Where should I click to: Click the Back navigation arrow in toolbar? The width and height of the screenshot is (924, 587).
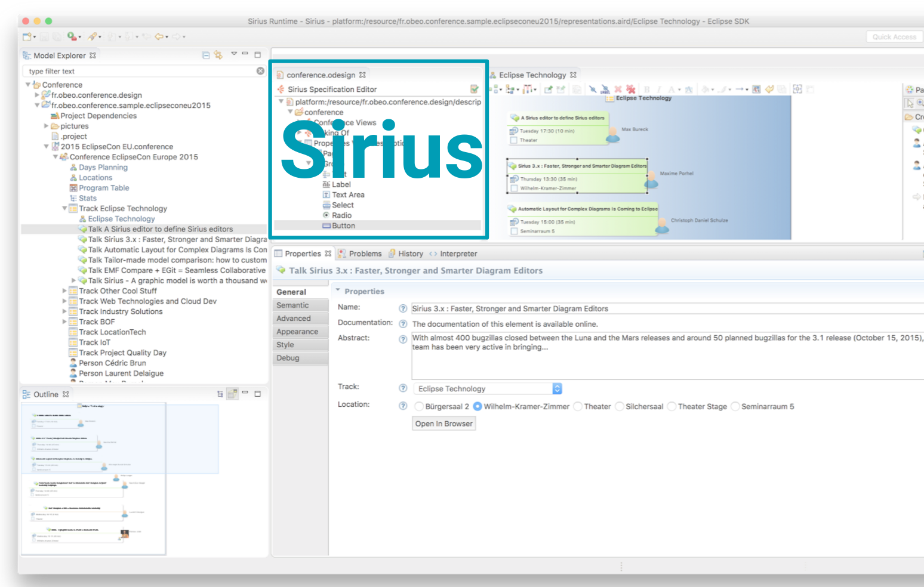159,37
